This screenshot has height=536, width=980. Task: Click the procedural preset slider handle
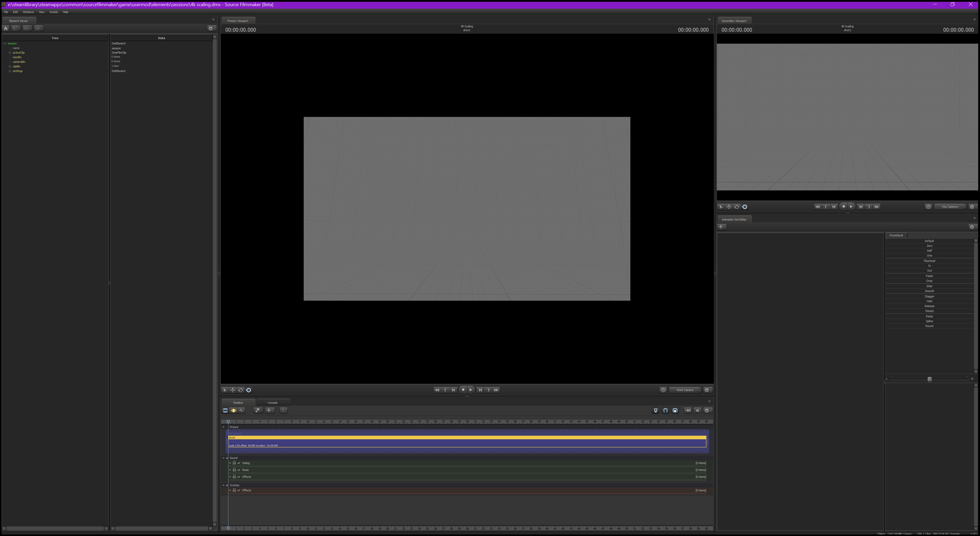tap(929, 379)
